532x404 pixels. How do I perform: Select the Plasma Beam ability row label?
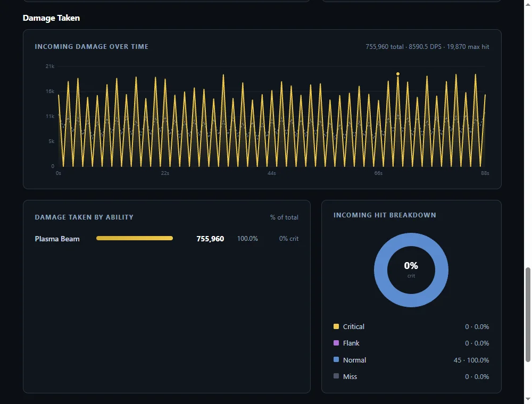coord(57,239)
